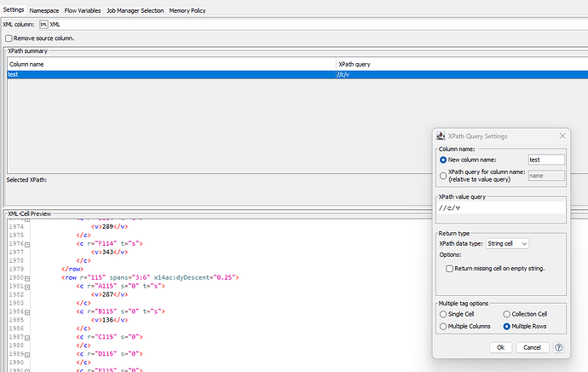Collapse the A115 cell fold marker
Image resolution: width=588 pixels, height=372 pixels.
[27, 286]
